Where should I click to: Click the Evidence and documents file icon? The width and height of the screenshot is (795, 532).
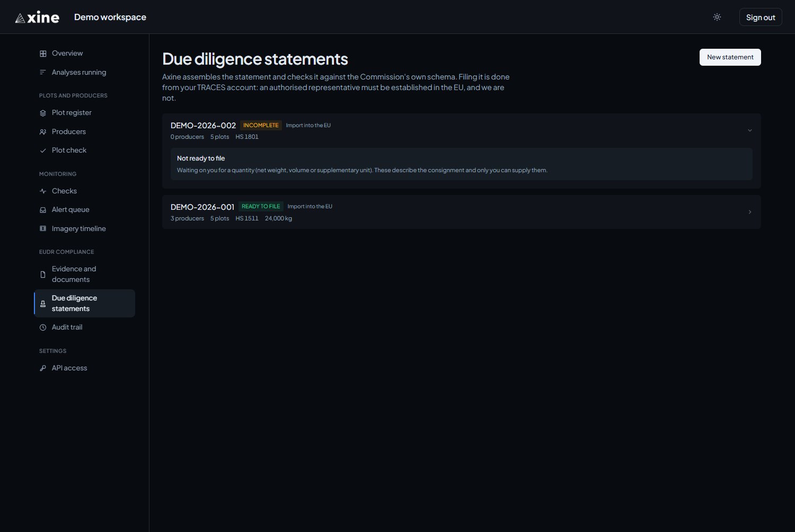tap(43, 274)
